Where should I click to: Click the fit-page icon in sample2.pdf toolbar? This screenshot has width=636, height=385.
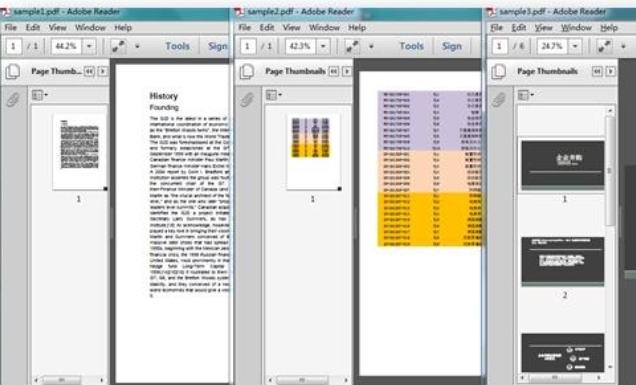352,46
